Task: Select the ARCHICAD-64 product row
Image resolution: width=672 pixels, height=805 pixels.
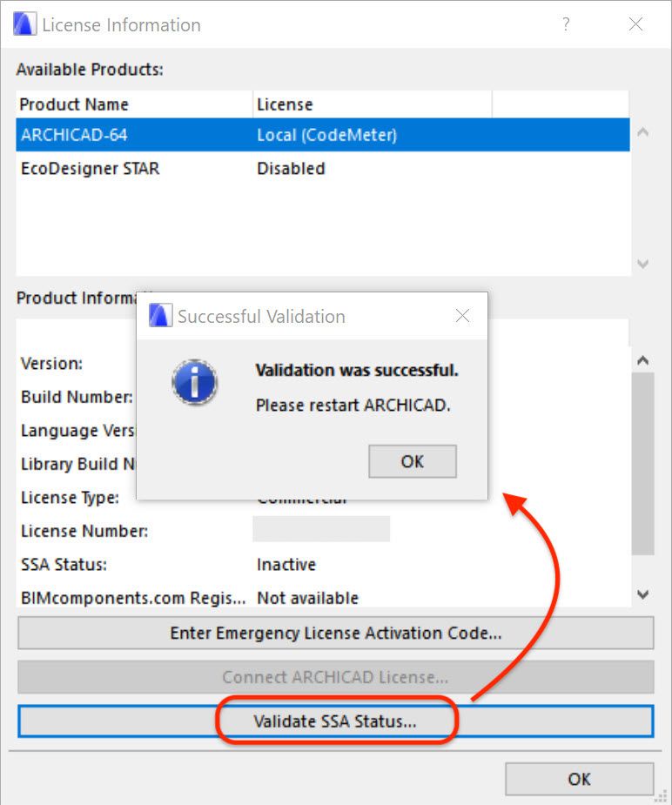Action: (x=323, y=135)
